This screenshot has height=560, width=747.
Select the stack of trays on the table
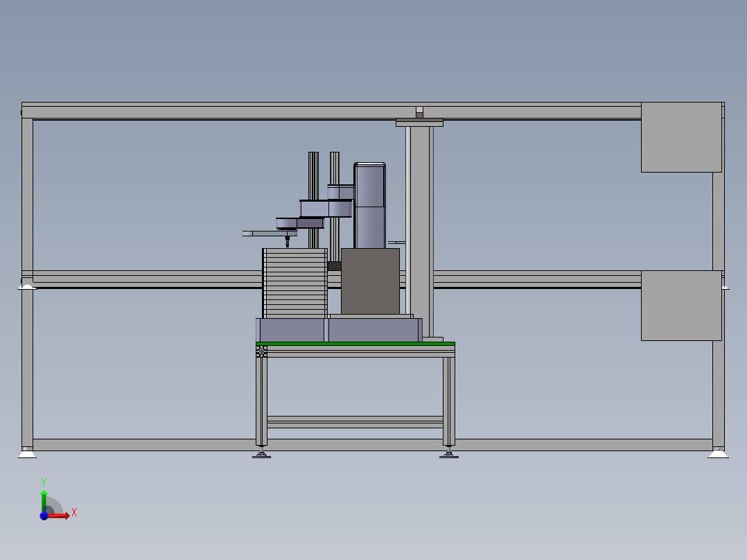295,283
